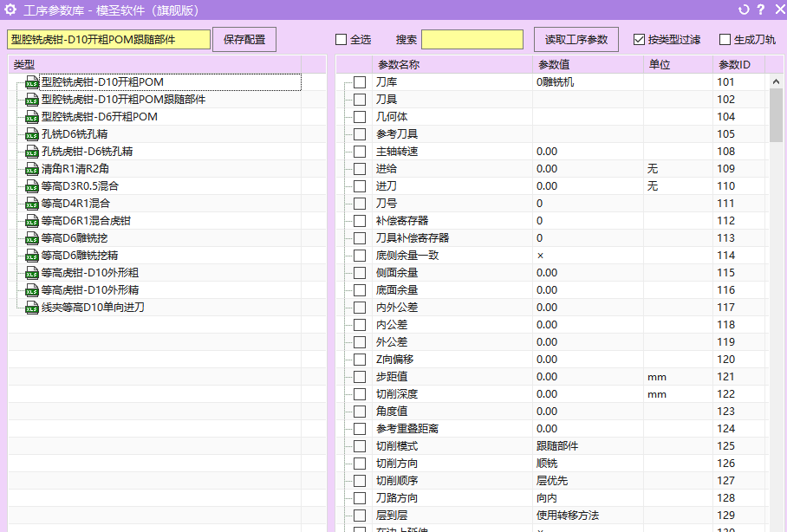787x532 pixels.
Task: Click the scroll-up arrow of parameter list
Action: tap(776, 81)
